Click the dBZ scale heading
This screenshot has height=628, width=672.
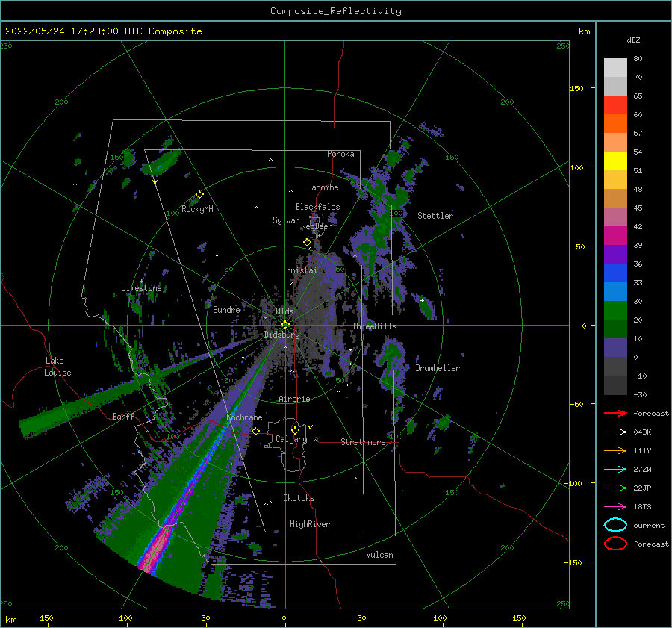click(633, 40)
